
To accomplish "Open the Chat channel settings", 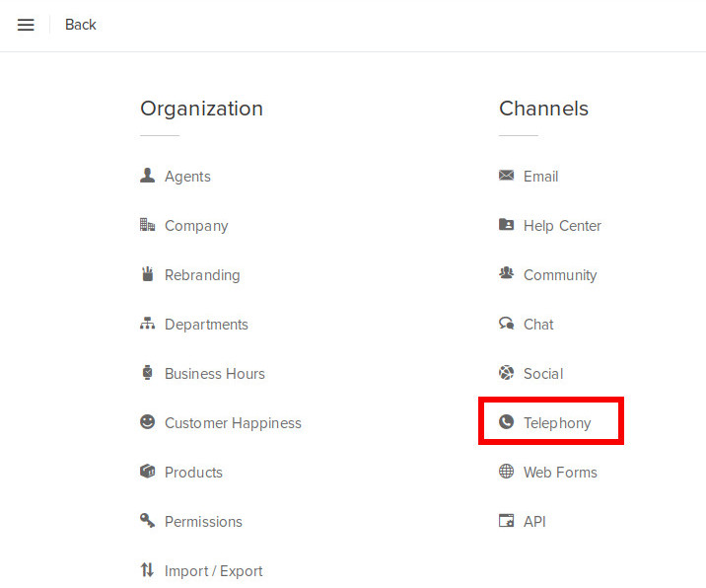I will tap(538, 325).
